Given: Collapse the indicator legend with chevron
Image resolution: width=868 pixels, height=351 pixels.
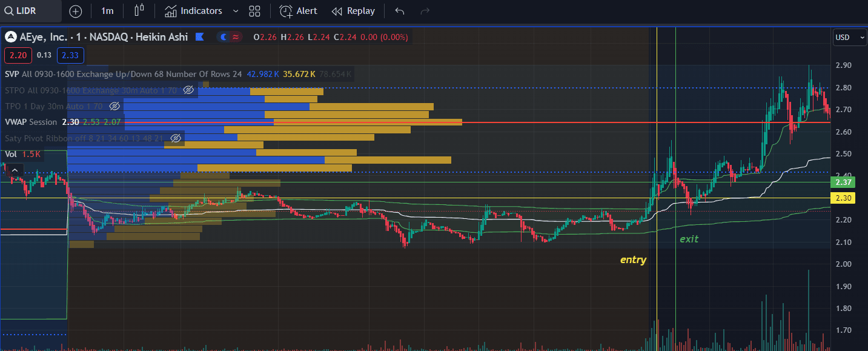Looking at the screenshot, I should (15, 171).
